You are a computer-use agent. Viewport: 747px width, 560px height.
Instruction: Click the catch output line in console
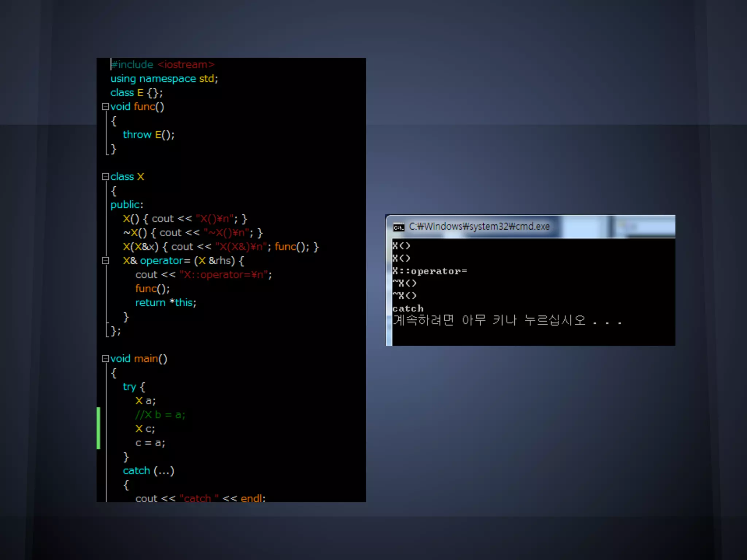point(408,309)
